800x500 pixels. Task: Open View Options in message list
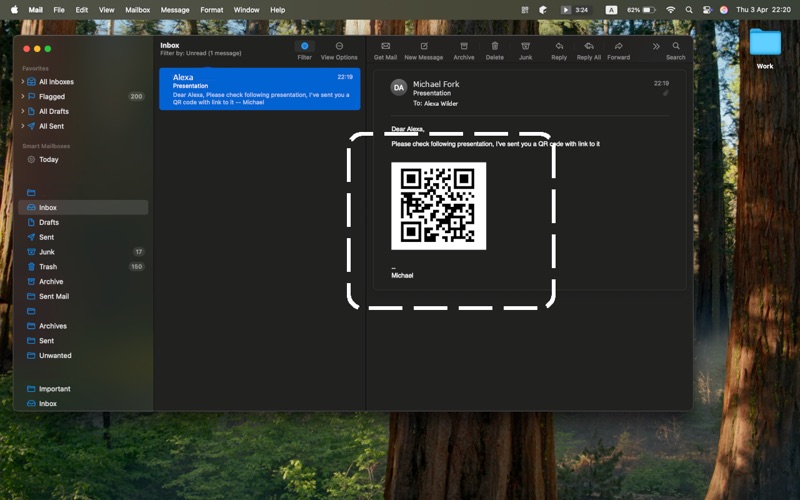339,46
